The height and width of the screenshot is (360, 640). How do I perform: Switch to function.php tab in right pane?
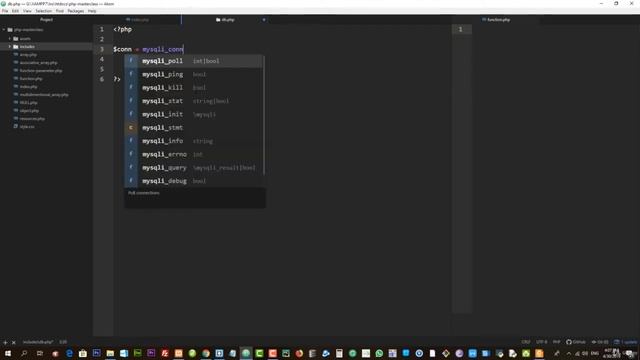tap(496, 20)
